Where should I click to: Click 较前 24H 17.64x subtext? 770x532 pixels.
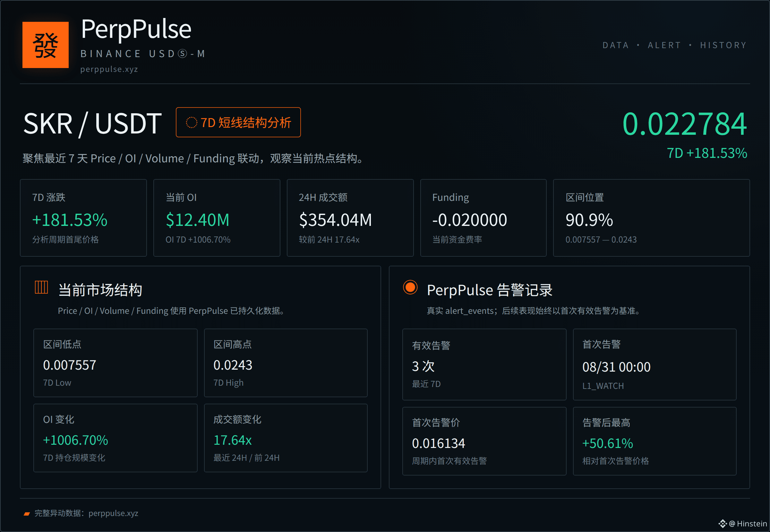click(329, 240)
